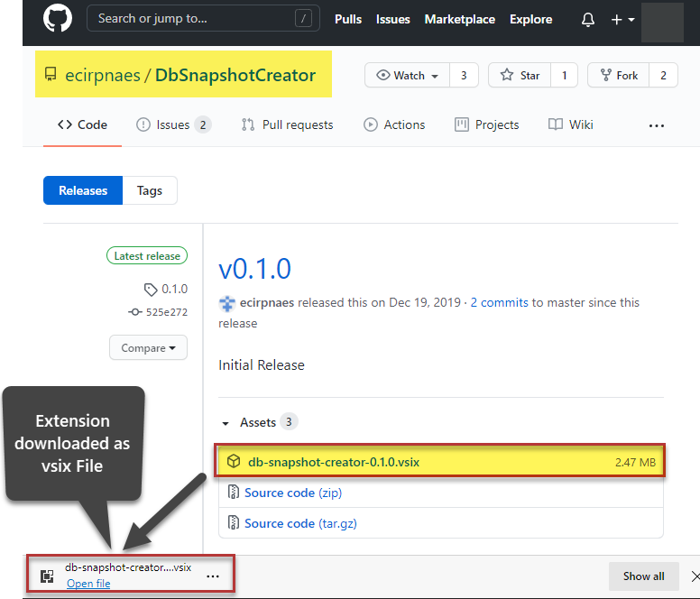The height and width of the screenshot is (599, 700).
Task: Open Explore in the header
Action: [530, 19]
